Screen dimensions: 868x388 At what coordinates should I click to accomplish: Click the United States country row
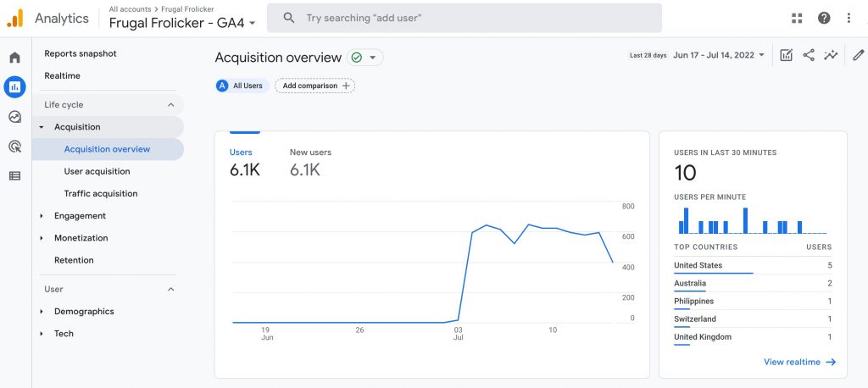click(753, 266)
